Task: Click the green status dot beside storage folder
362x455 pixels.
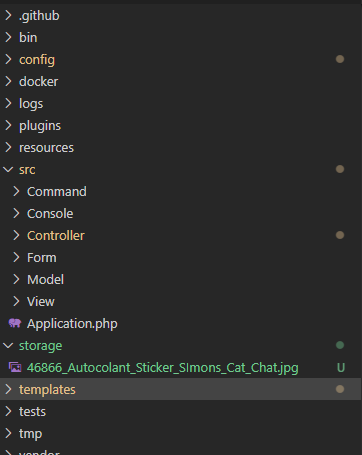Action: (x=340, y=345)
